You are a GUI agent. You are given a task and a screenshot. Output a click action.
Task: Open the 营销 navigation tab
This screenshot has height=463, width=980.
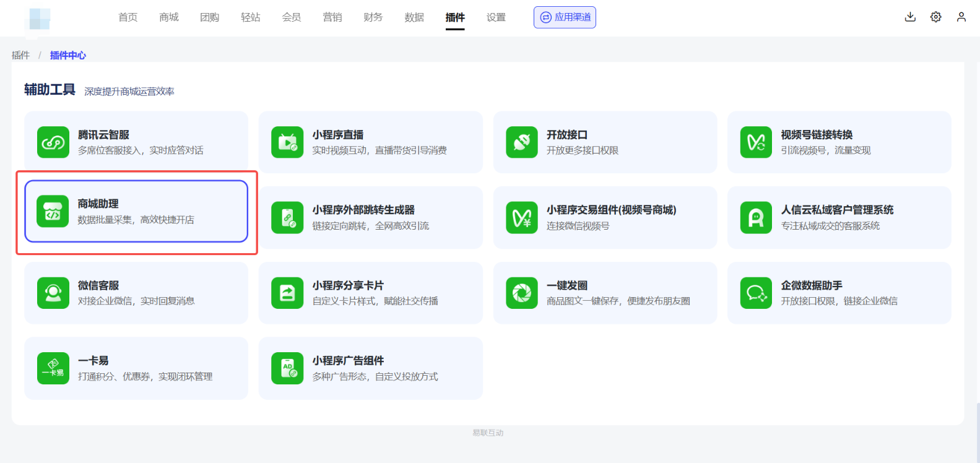(332, 17)
